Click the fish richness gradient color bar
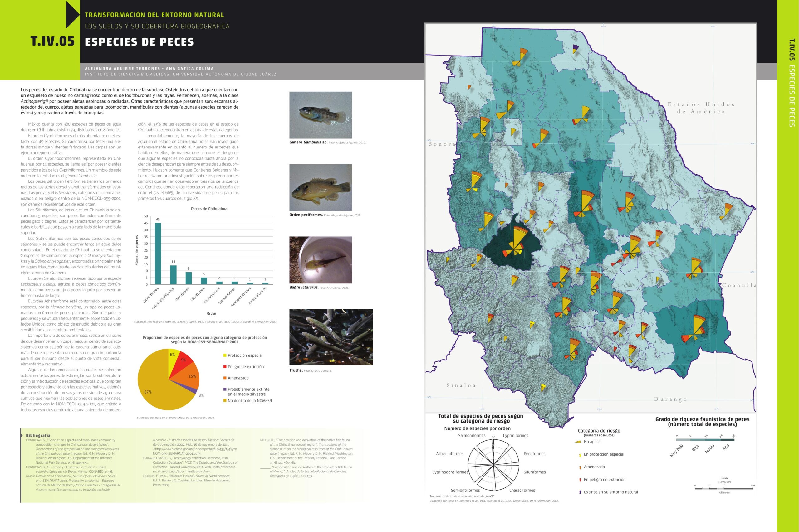Screen dimensions: 799x532 (x=706, y=440)
